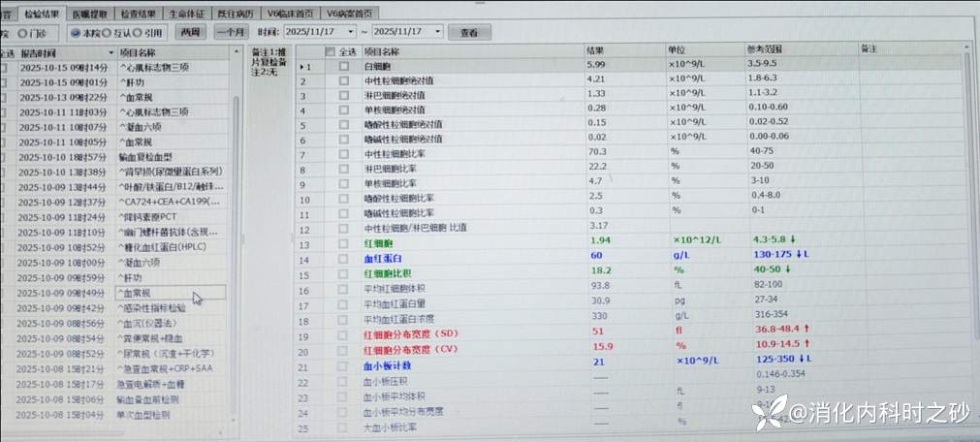980x442 pixels.
Task: Tick the 全选 checkbox above results table
Action: tap(331, 52)
